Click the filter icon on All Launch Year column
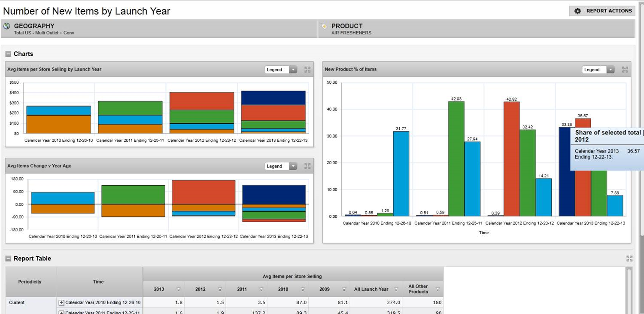644x314 pixels. tap(396, 290)
